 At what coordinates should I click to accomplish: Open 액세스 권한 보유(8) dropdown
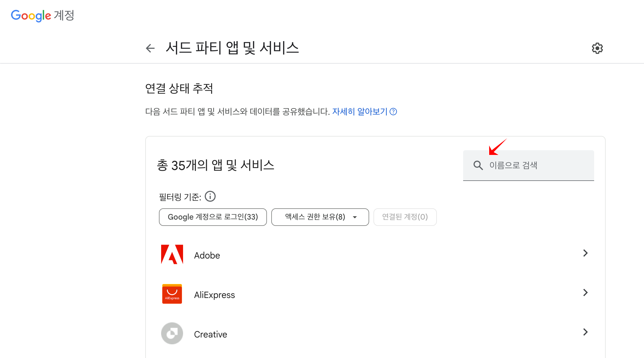320,217
